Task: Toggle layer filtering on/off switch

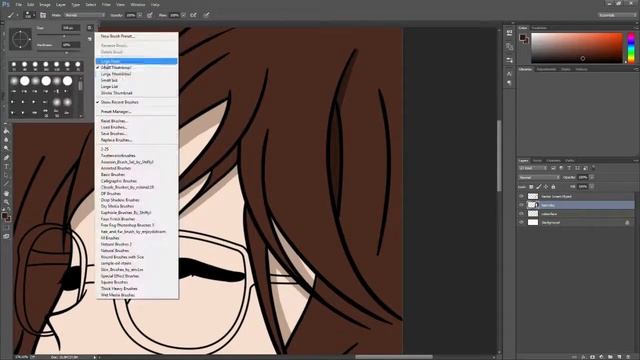Action: pos(593,167)
